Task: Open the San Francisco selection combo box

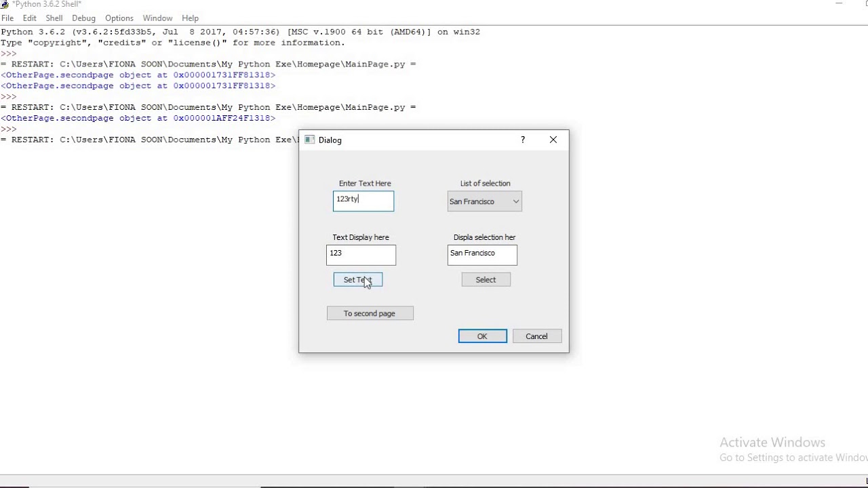Action: coord(484,201)
